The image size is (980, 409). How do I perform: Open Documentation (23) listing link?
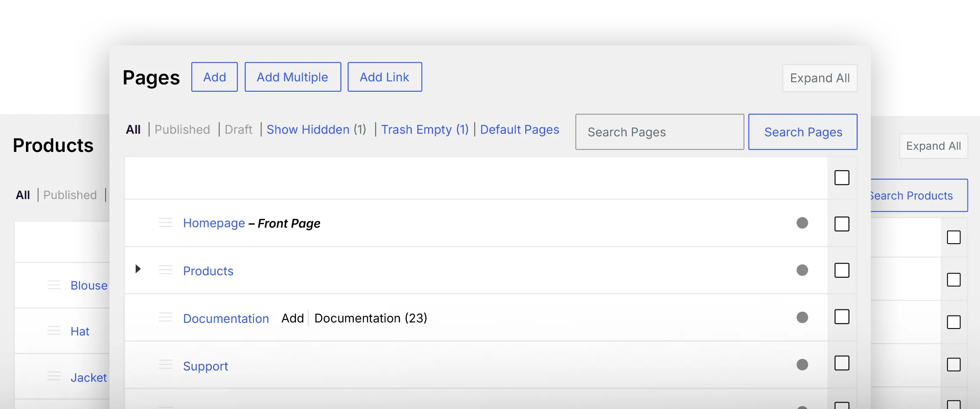click(371, 318)
